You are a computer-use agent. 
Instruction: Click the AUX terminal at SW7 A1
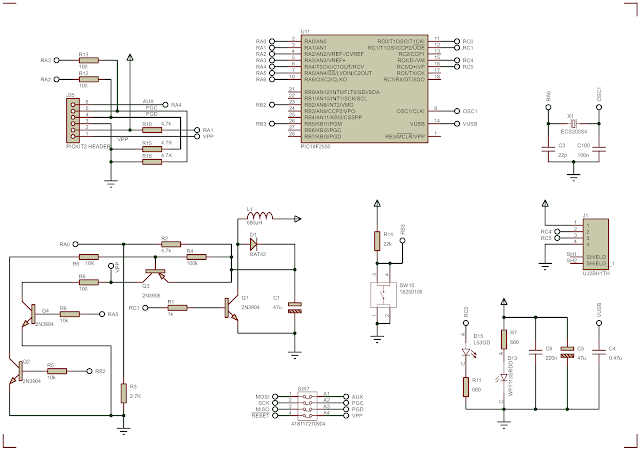click(346, 397)
